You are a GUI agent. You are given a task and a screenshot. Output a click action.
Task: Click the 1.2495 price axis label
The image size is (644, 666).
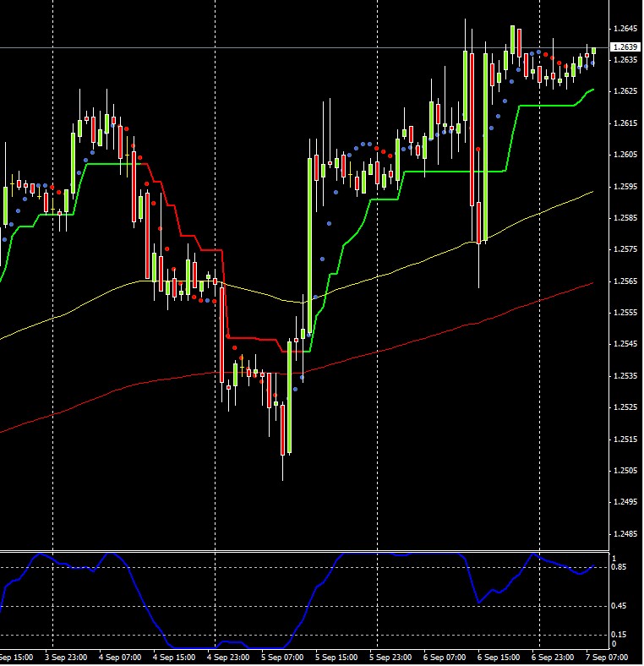pyautogui.click(x=625, y=502)
